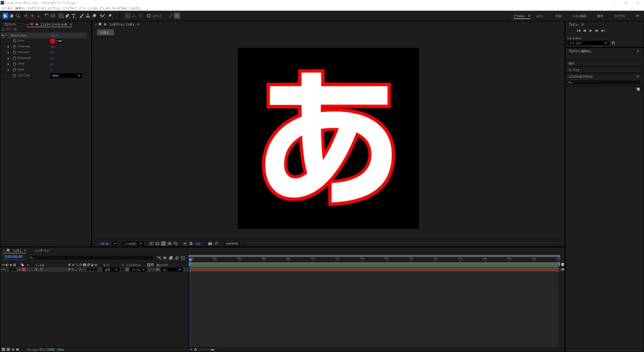Viewport: 644px width, 352px height.
Task: Create new animation preset icon in Effects panel
Action: click(638, 89)
